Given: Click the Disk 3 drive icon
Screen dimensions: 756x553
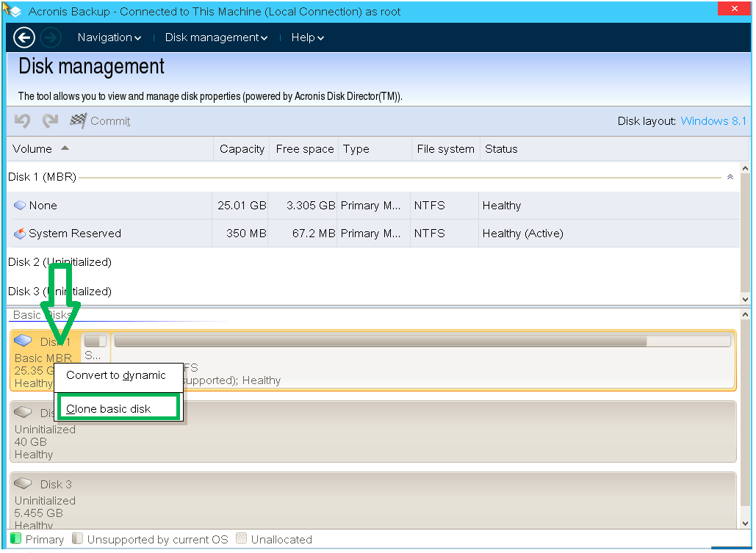Looking at the screenshot, I should (x=23, y=483).
